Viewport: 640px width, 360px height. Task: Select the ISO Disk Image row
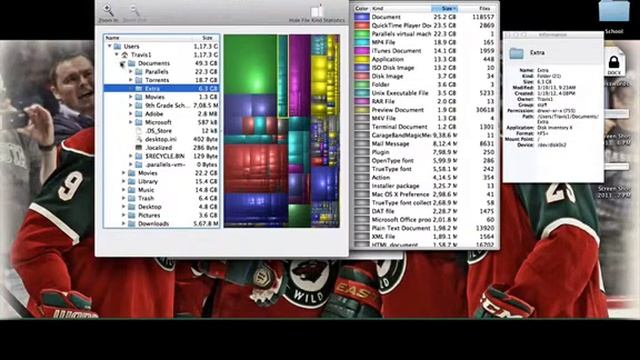(x=424, y=68)
